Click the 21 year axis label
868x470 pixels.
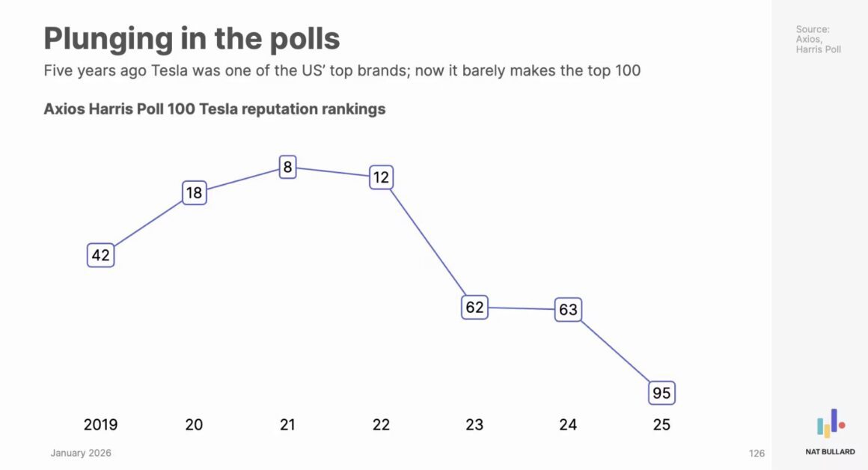(287, 425)
